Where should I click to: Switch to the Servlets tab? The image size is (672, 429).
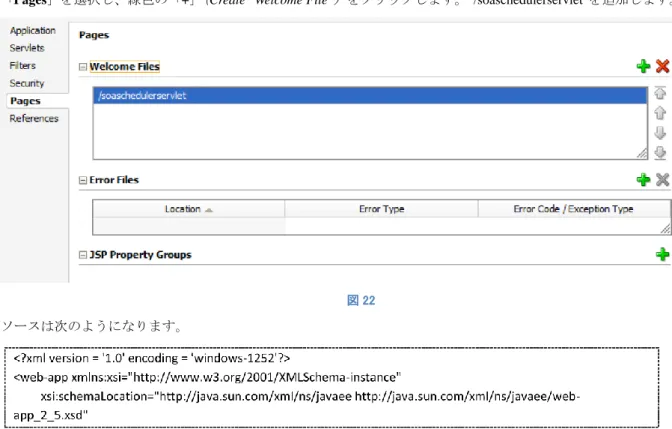pos(27,48)
